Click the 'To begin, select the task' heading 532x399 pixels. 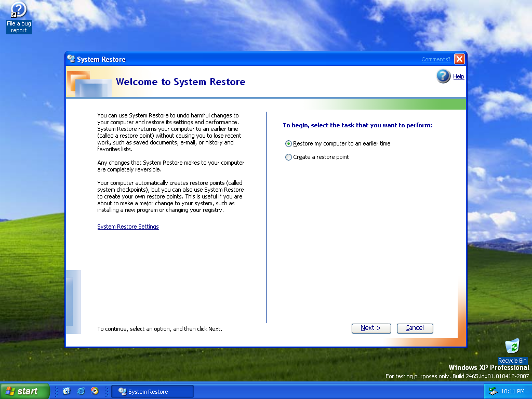(x=357, y=125)
